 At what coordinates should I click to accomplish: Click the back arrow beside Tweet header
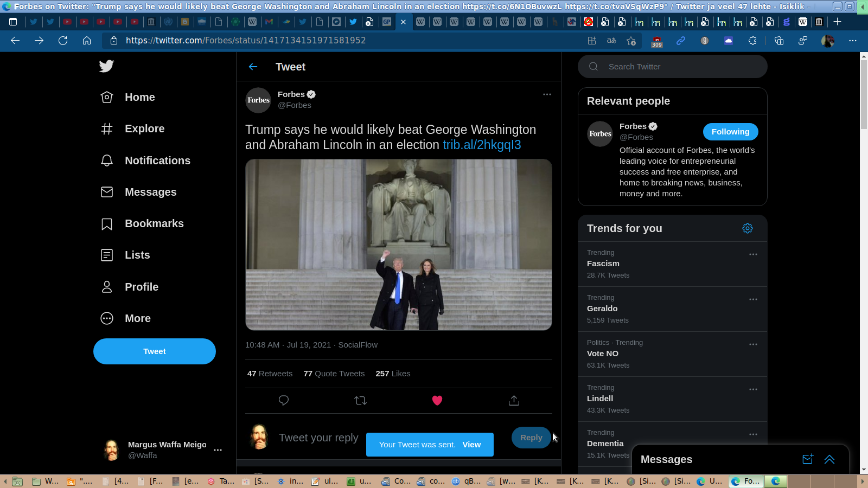(253, 67)
